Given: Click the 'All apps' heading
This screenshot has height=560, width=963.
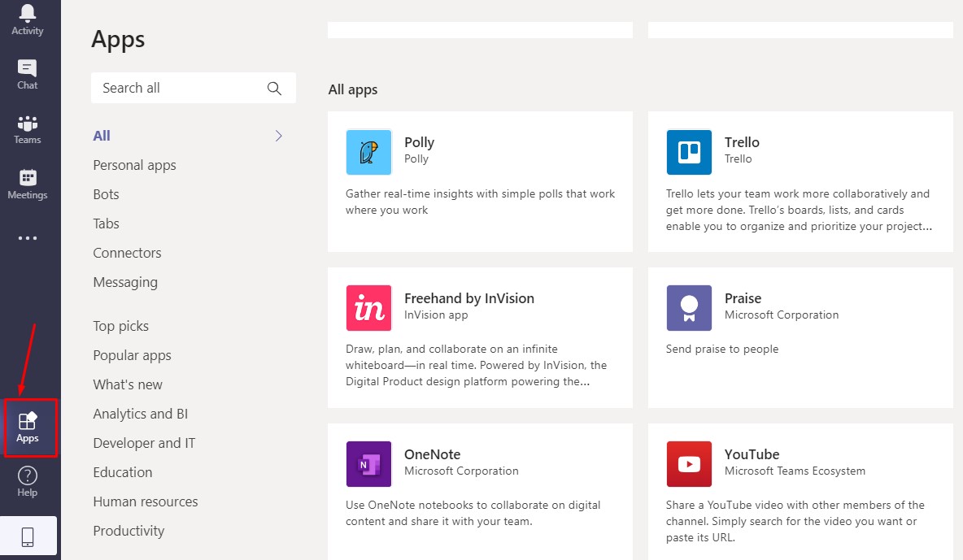Looking at the screenshot, I should coord(353,90).
